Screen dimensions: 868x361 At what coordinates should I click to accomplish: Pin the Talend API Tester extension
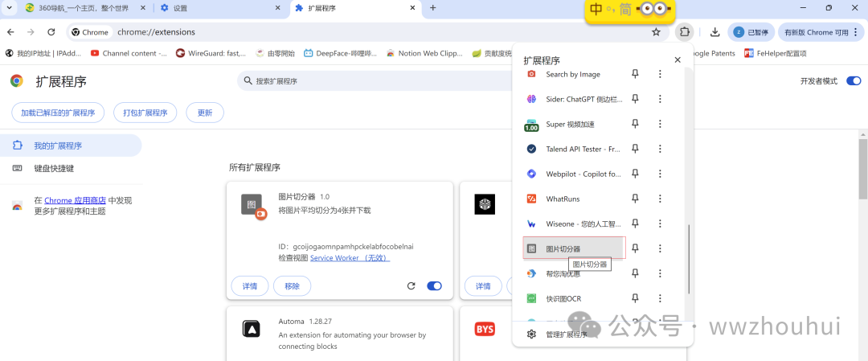636,149
